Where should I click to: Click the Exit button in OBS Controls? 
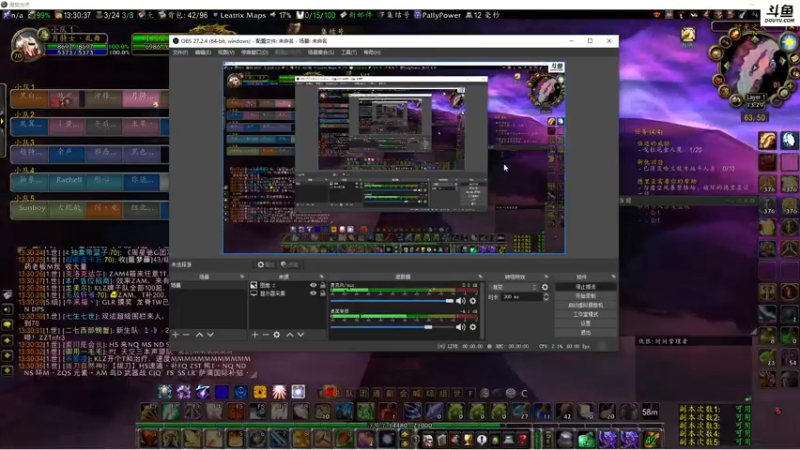pyautogui.click(x=585, y=333)
